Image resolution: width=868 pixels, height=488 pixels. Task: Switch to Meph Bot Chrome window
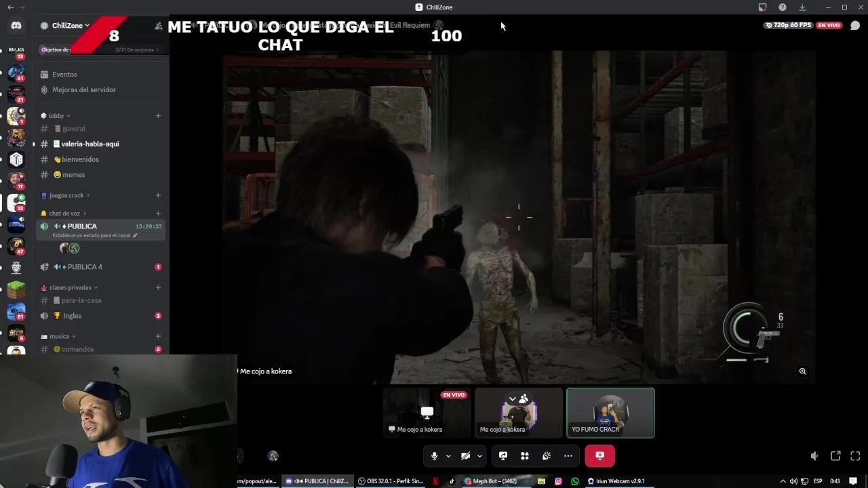(x=495, y=481)
